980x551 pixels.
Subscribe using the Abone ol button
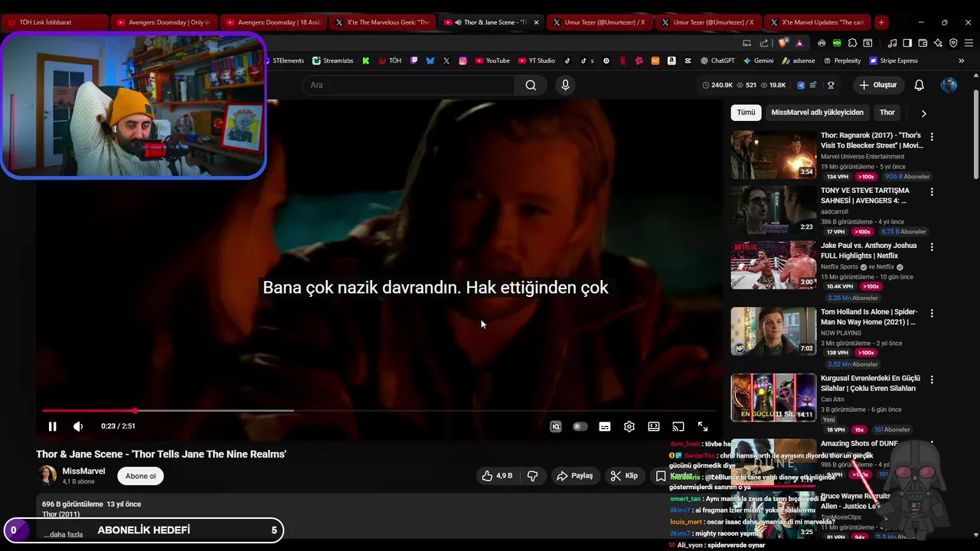click(x=141, y=476)
